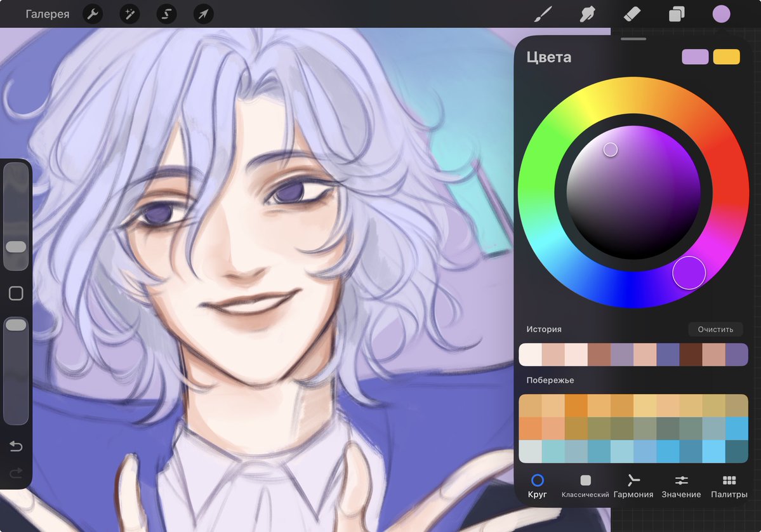This screenshot has height=532, width=761.
Task: Grab the Цвета panel drag handle
Action: pos(633,39)
